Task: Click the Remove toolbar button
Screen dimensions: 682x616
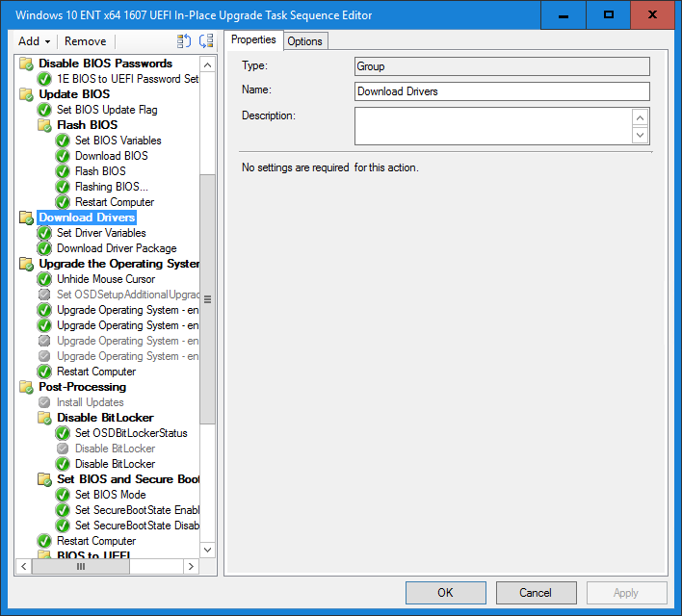Action: (x=86, y=41)
